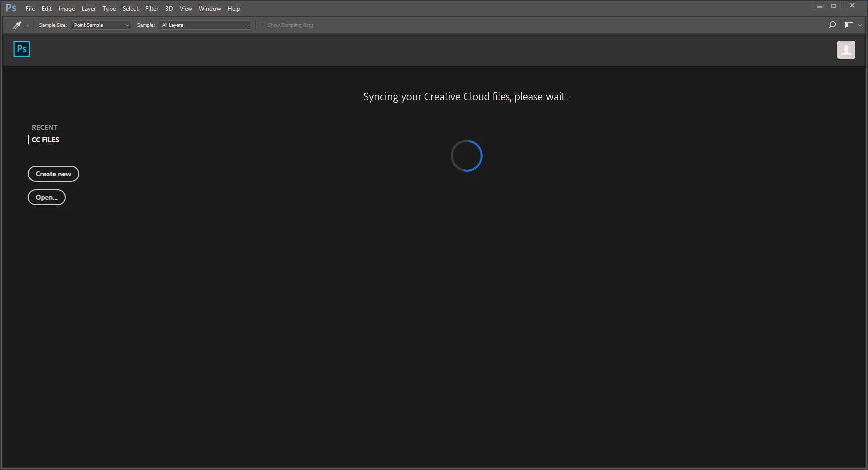Open the View menu

tap(186, 9)
